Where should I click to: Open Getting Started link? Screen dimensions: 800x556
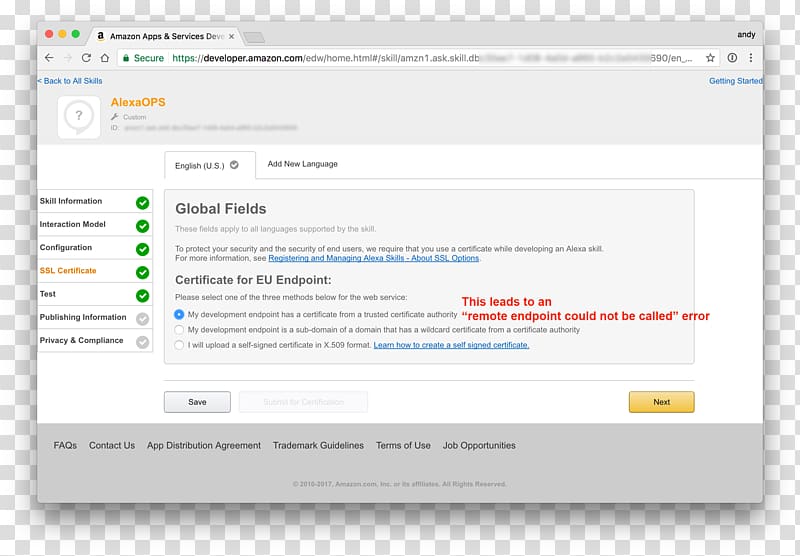click(x=736, y=81)
